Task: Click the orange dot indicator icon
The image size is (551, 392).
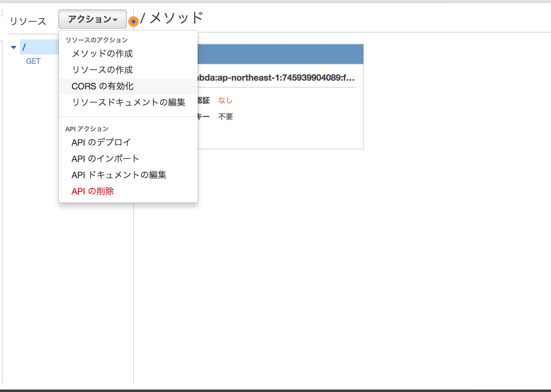Action: click(134, 22)
